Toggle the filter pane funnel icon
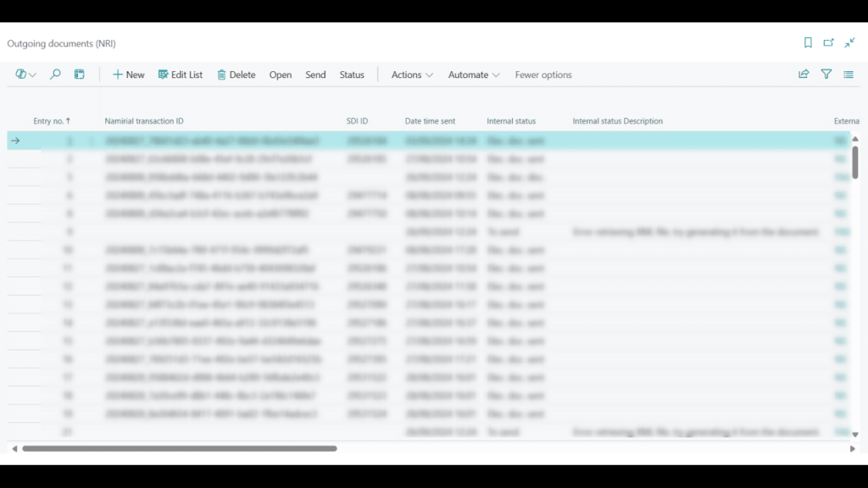 point(826,75)
